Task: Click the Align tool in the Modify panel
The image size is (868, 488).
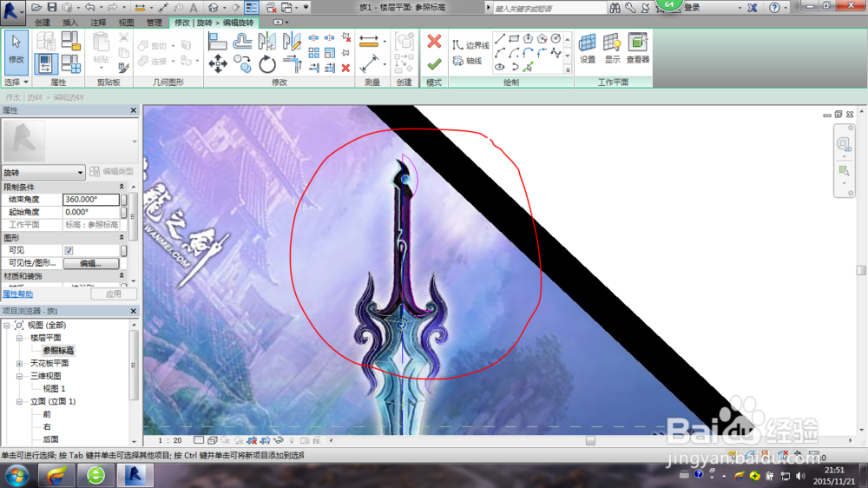Action: (x=218, y=42)
